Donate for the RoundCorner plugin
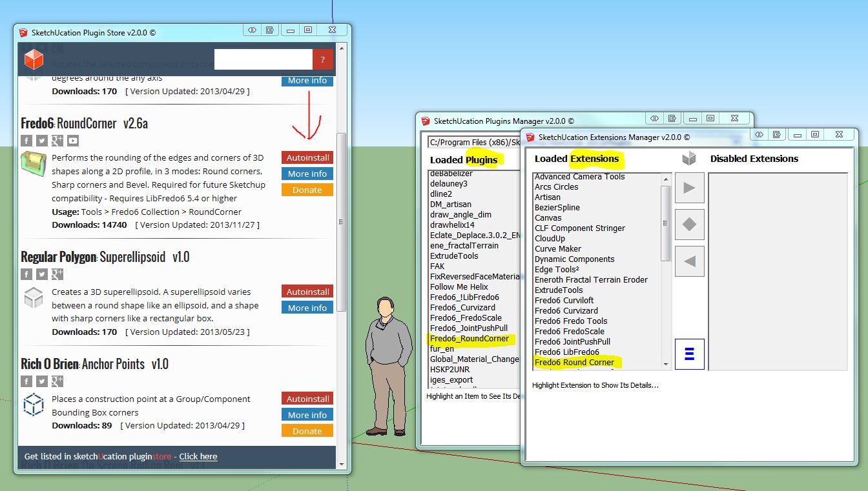The width and height of the screenshot is (868, 491). [307, 190]
